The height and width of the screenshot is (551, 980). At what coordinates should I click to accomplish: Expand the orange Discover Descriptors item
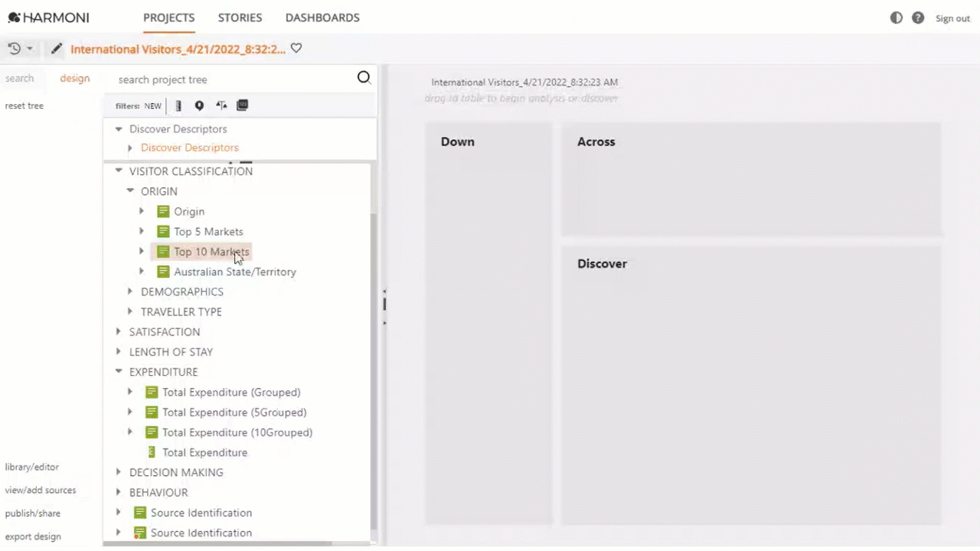(x=130, y=148)
